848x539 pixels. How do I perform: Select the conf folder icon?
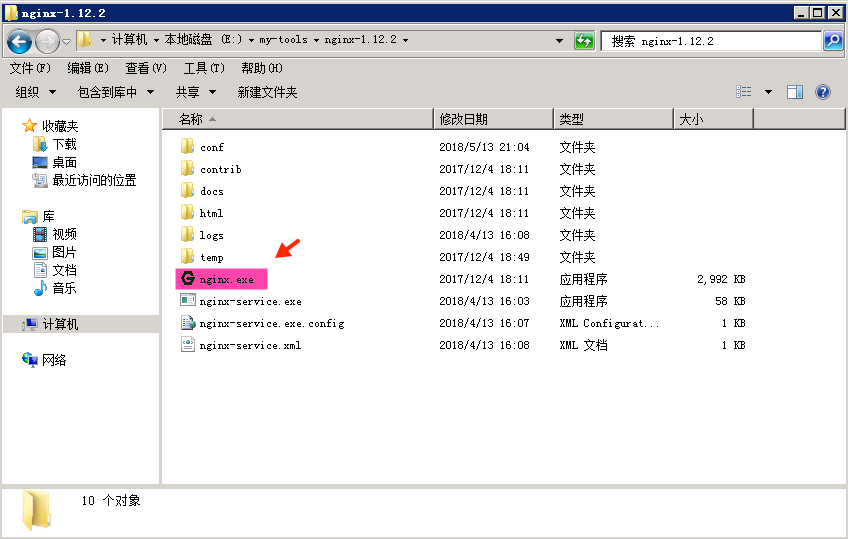pos(187,147)
